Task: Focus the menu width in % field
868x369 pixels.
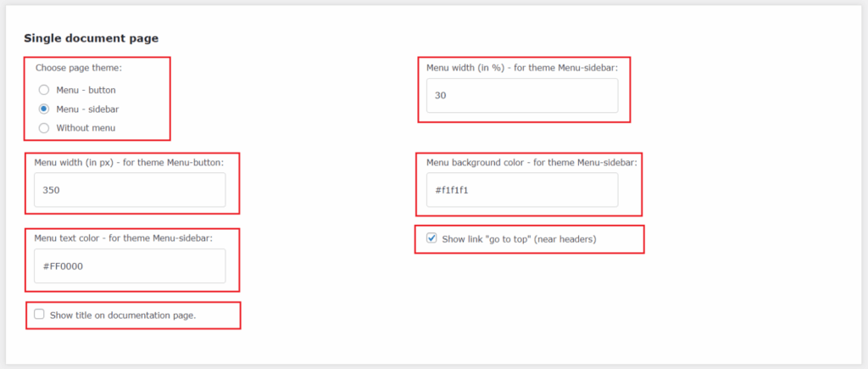Action: click(x=521, y=96)
